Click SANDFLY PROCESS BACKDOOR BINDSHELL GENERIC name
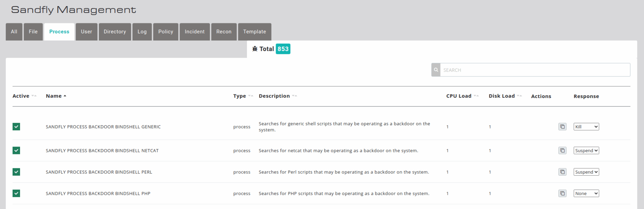The image size is (644, 209). [103, 127]
